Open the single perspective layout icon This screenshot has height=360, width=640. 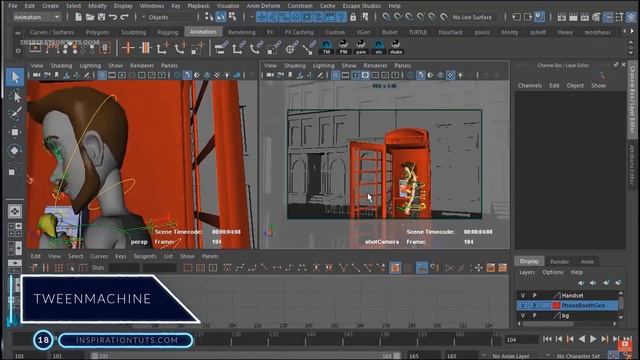(15, 211)
